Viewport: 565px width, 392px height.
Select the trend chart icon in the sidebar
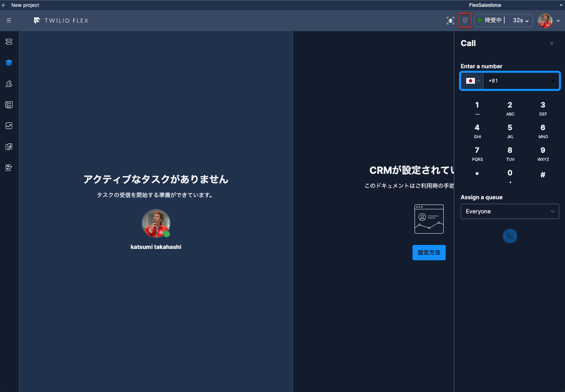pos(8,126)
